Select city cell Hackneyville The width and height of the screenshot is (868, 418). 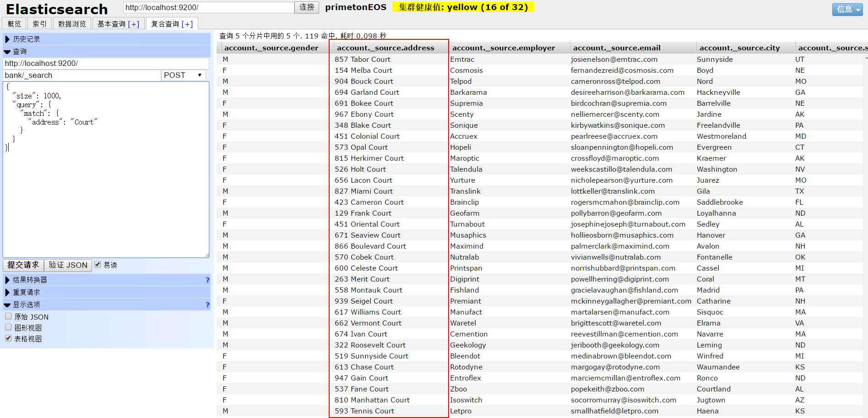pyautogui.click(x=718, y=92)
